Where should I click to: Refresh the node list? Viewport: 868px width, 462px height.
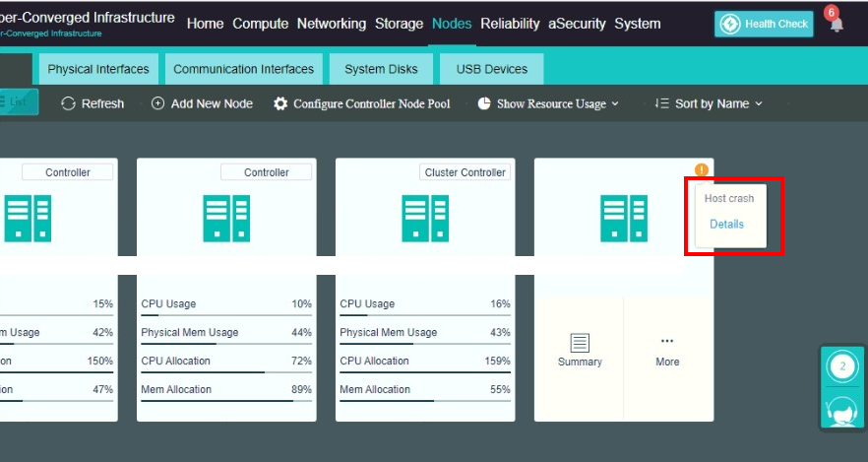(93, 103)
